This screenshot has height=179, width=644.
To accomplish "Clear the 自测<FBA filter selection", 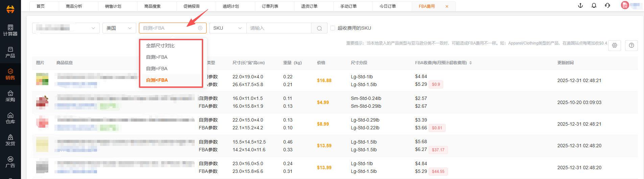I will 200,28.
